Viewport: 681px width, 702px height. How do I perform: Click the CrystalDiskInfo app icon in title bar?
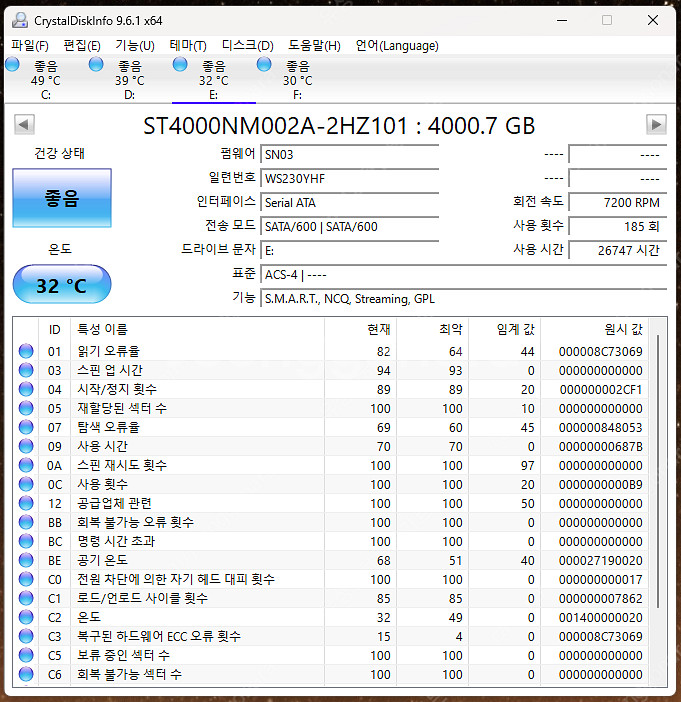tap(20, 20)
